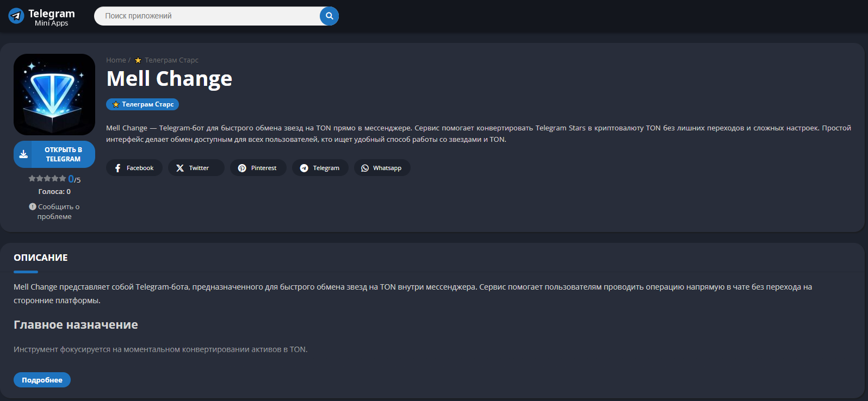868x401 pixels.
Task: Focus the 'Поиск приложений' search field
Action: click(x=207, y=16)
